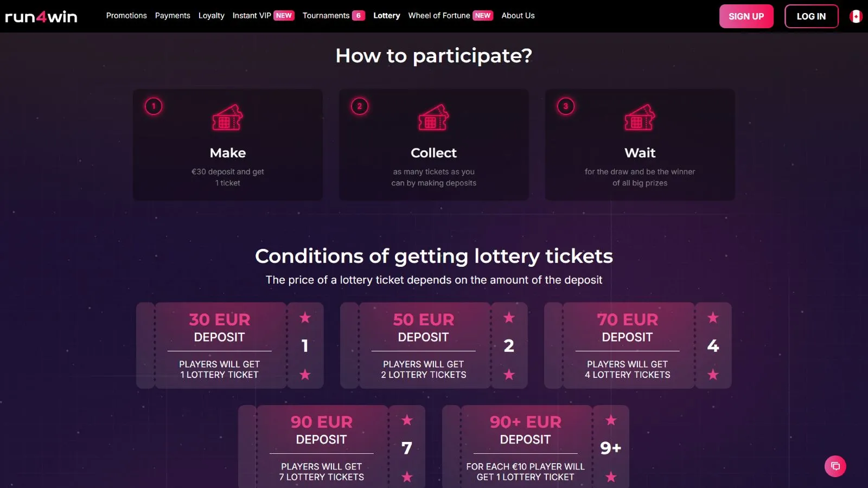Click the step 1 number badge
The width and height of the screenshot is (868, 488).
(154, 106)
